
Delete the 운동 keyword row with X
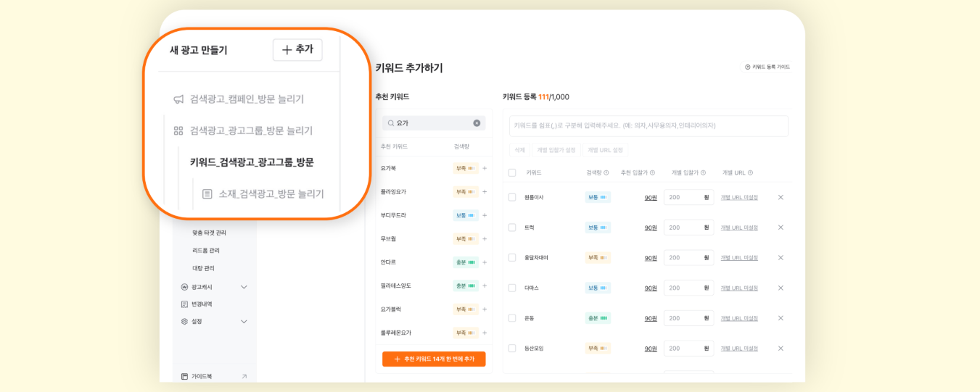point(781,318)
